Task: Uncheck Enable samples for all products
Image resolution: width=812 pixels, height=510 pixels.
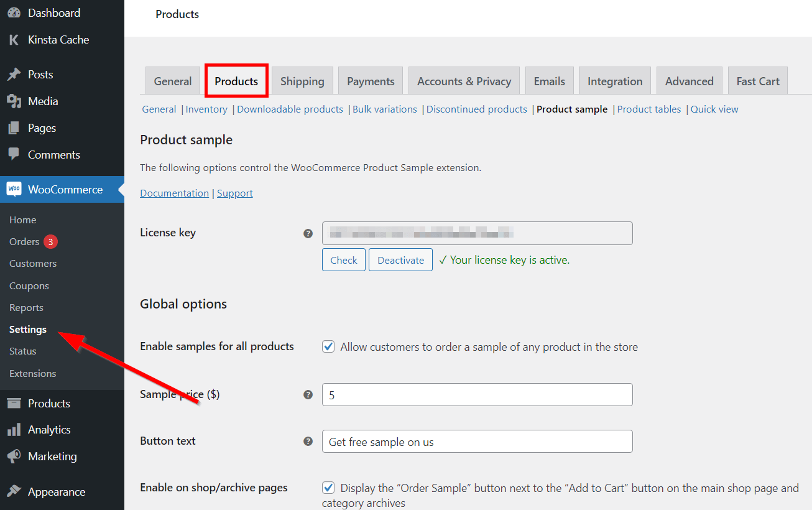Action: 328,346
